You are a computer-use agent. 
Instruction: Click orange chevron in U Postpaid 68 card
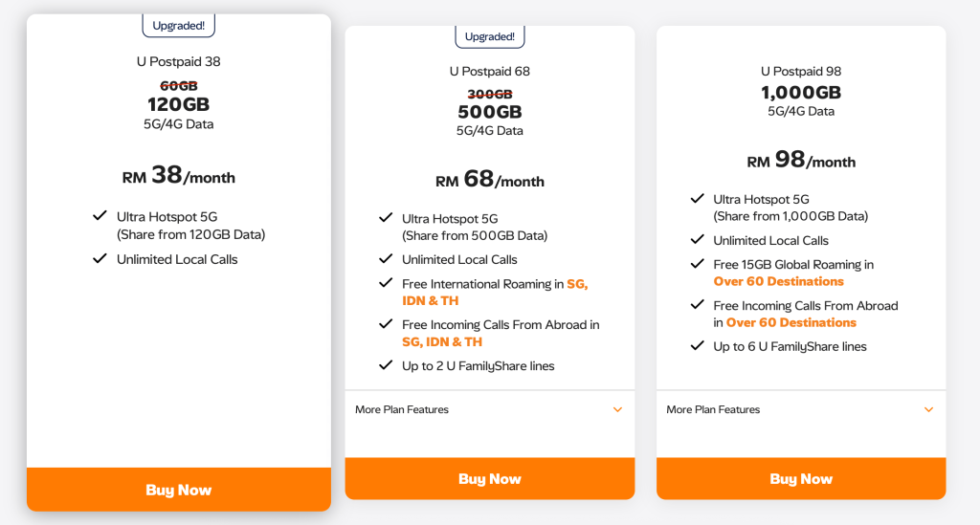pos(617,409)
